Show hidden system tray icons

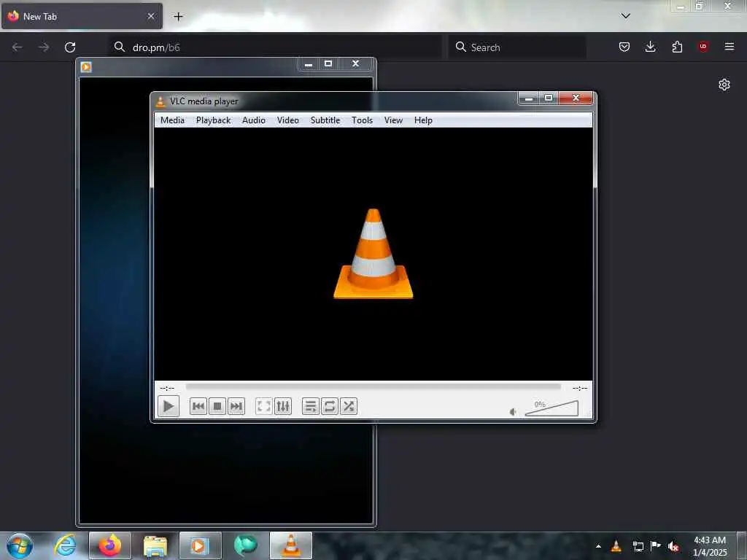click(598, 546)
